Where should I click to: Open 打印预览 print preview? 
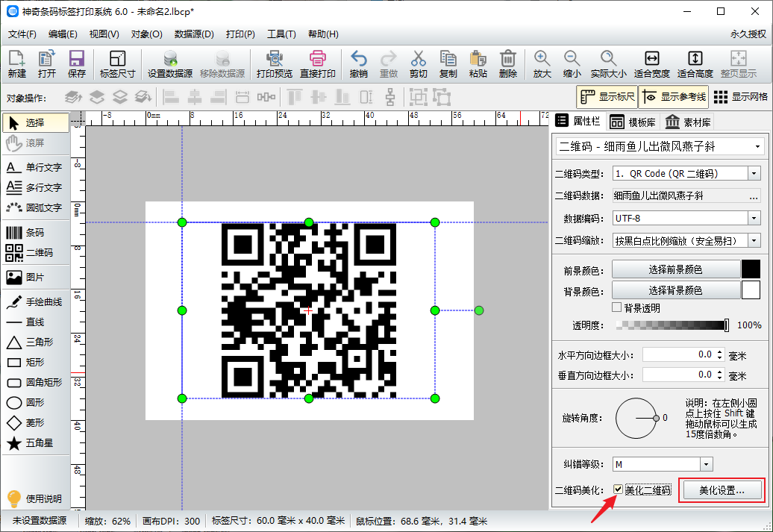tap(274, 64)
